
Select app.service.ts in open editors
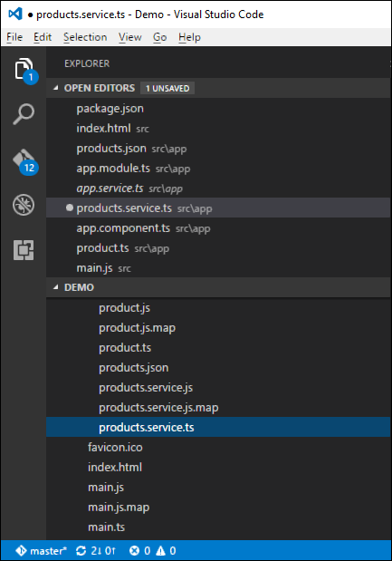point(218,189)
